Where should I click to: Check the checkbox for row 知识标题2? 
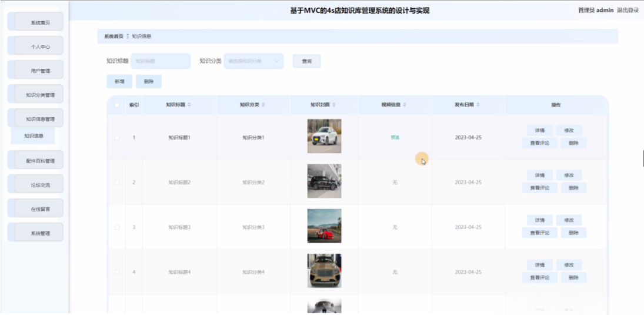click(x=117, y=182)
